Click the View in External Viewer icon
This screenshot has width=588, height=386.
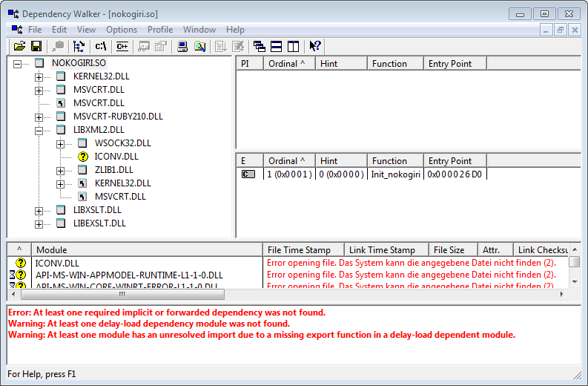tap(144, 46)
